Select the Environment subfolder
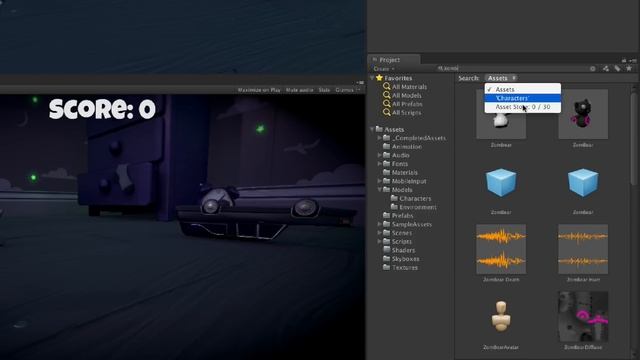 click(418, 207)
